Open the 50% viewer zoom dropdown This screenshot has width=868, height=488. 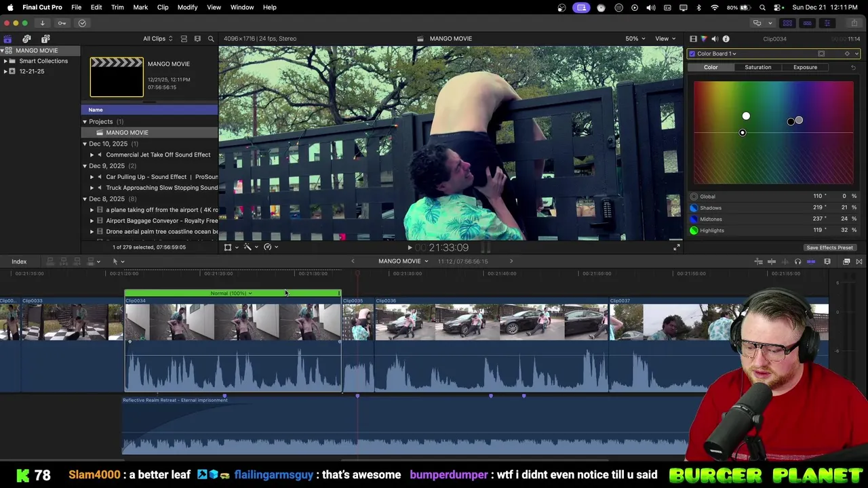coord(635,39)
